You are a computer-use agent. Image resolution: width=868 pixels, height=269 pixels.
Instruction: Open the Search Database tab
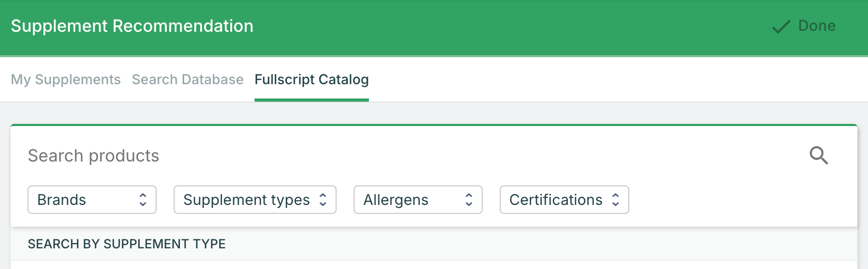187,79
